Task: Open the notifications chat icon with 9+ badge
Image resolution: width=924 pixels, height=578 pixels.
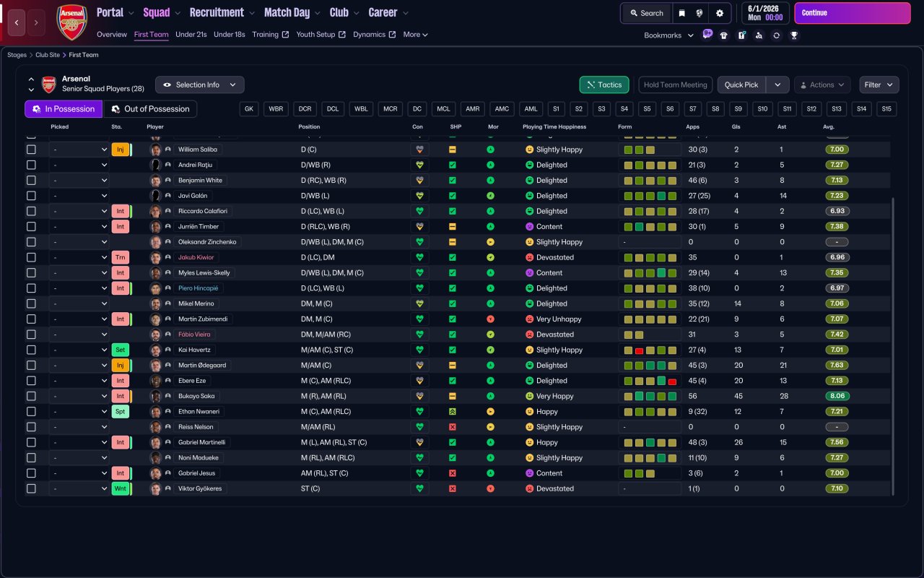Action: (707, 35)
